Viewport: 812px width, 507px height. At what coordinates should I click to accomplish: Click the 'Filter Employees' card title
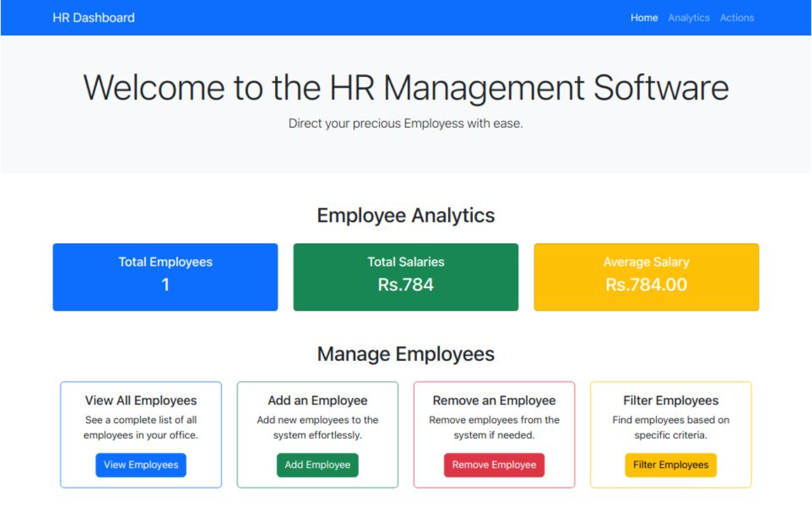pos(670,401)
